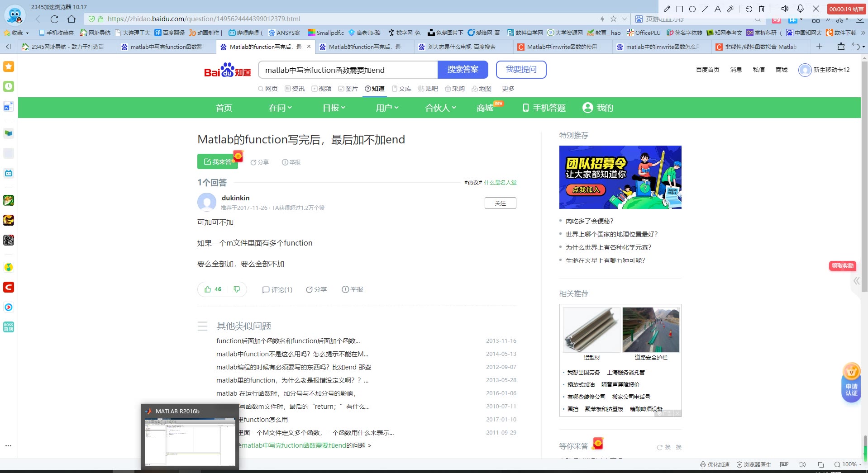Toggle the microphone in recorder toolbar
The image size is (868, 473).
point(800,9)
